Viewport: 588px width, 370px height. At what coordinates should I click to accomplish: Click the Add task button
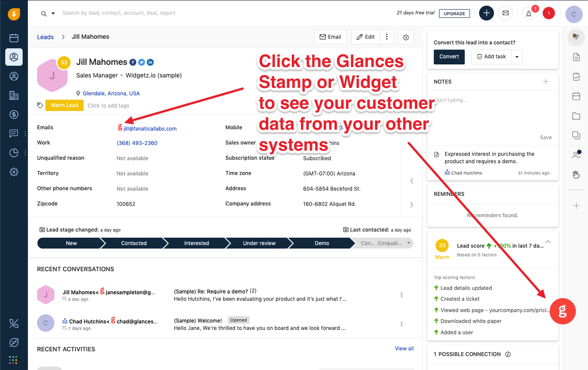(492, 57)
